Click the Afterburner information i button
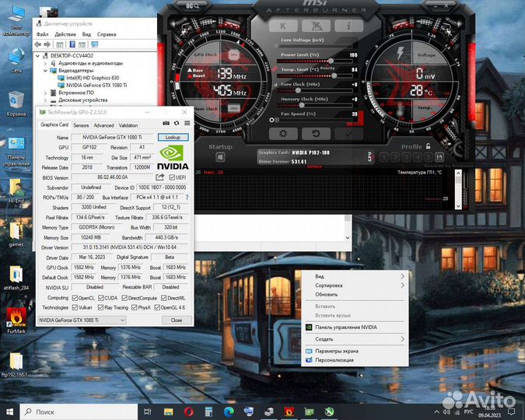The image size is (525, 420). (x=349, y=26)
